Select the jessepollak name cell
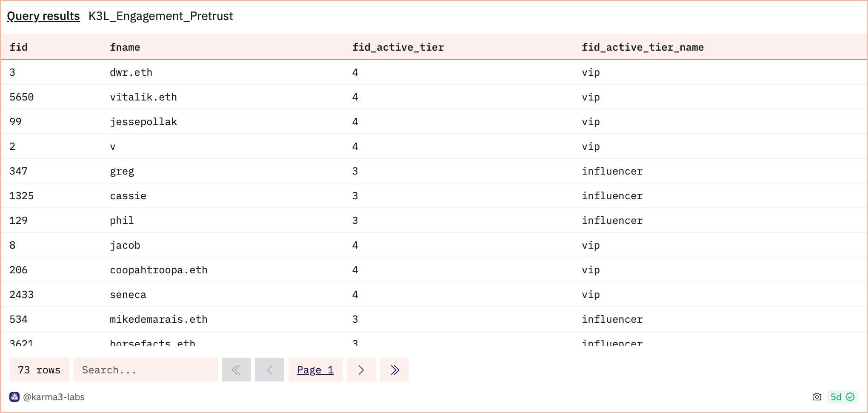 click(x=143, y=122)
